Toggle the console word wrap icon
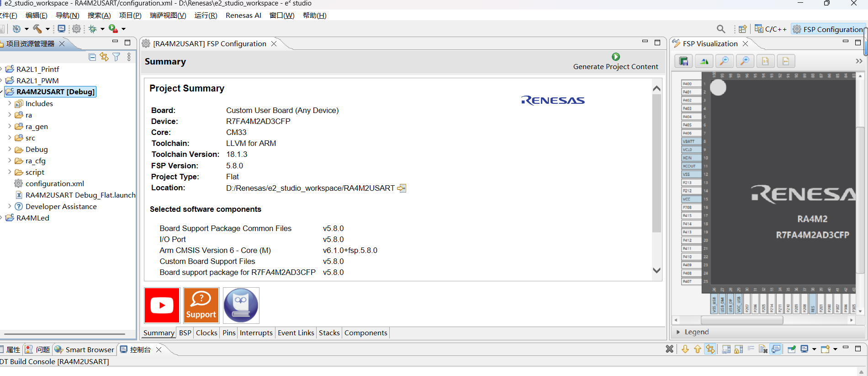The height and width of the screenshot is (376, 868). click(x=751, y=349)
